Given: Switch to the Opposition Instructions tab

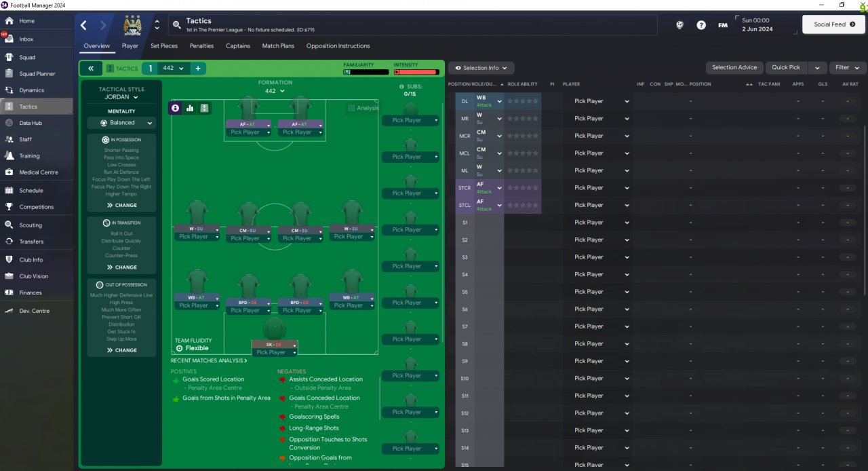Looking at the screenshot, I should (338, 46).
